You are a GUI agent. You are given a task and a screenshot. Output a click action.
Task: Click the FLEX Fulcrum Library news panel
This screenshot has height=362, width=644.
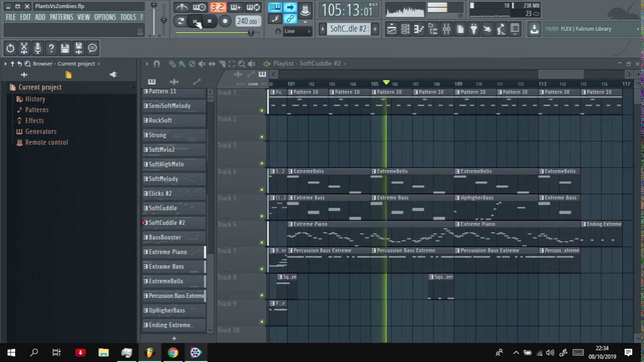592,29
